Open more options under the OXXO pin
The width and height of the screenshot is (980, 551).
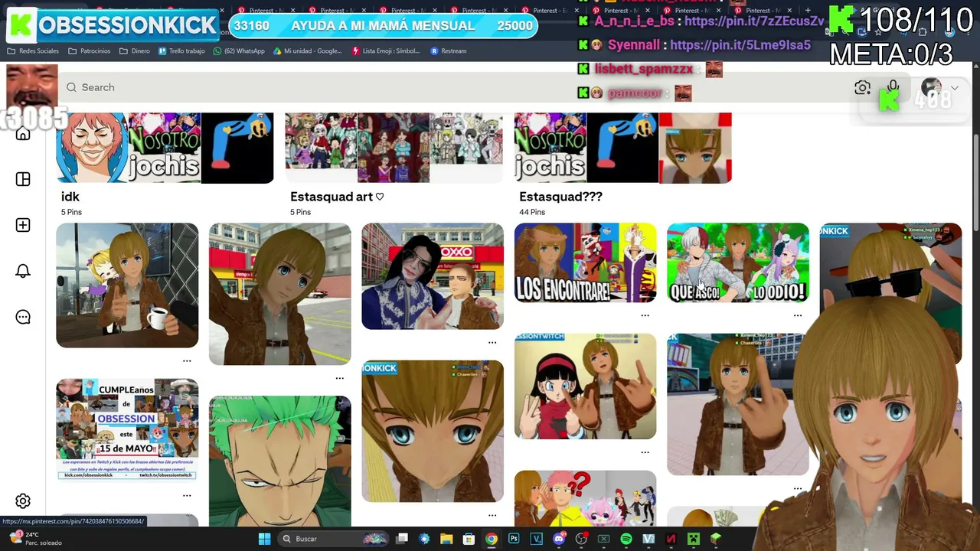pos(492,342)
